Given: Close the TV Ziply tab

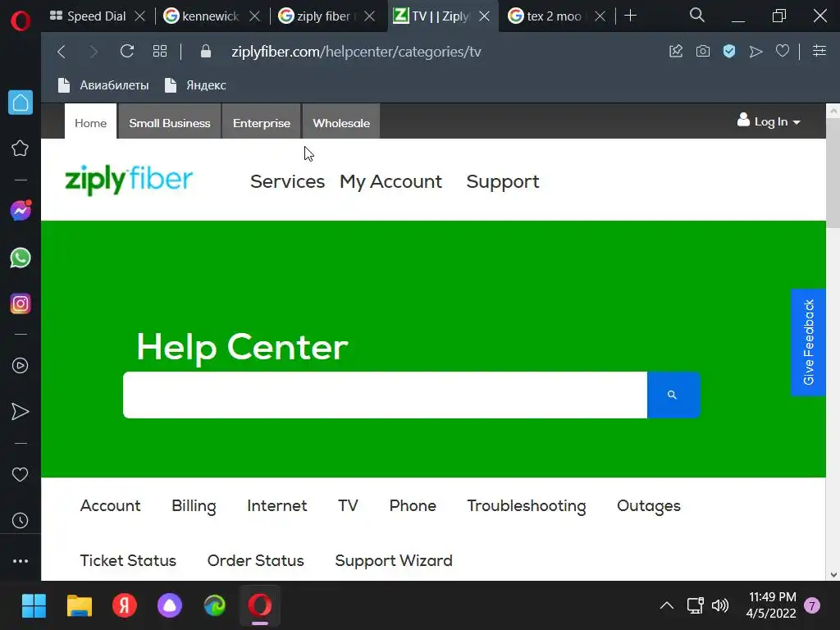Looking at the screenshot, I should [x=484, y=16].
